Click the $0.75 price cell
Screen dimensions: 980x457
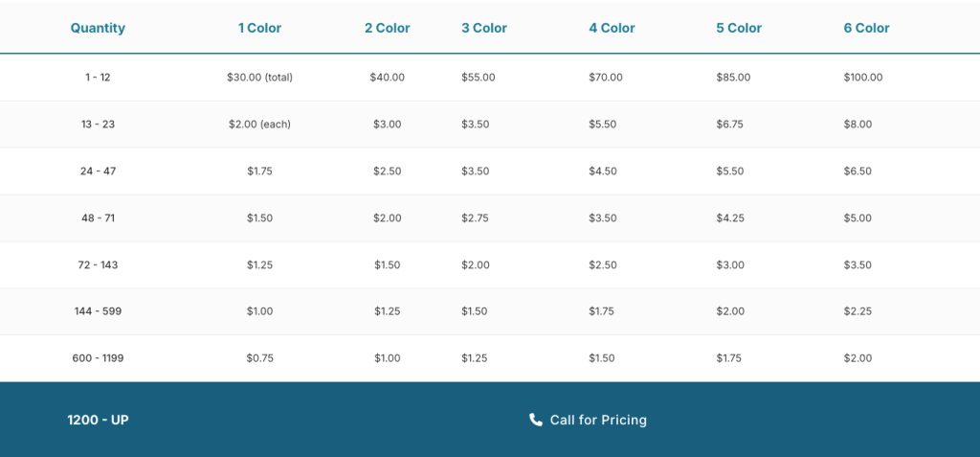tap(259, 358)
